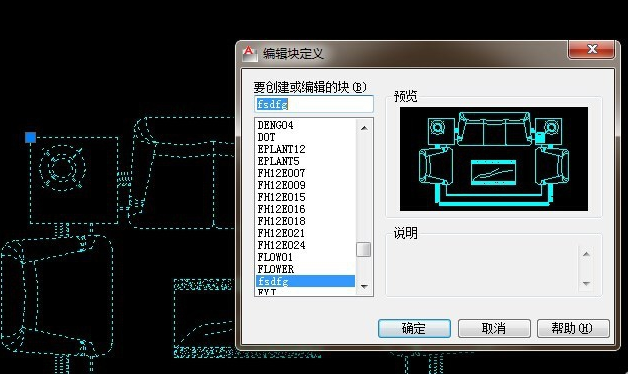Select FH12E021 block
This screenshot has width=628, height=374.
305,233
